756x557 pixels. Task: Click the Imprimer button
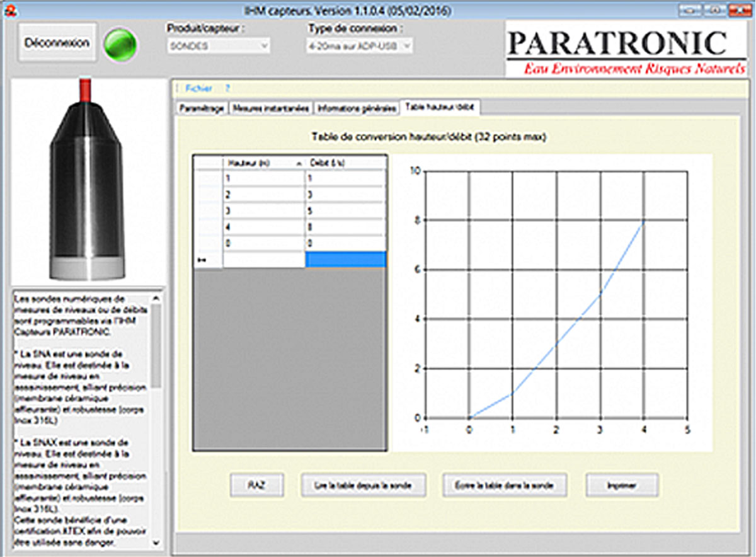[x=622, y=486]
